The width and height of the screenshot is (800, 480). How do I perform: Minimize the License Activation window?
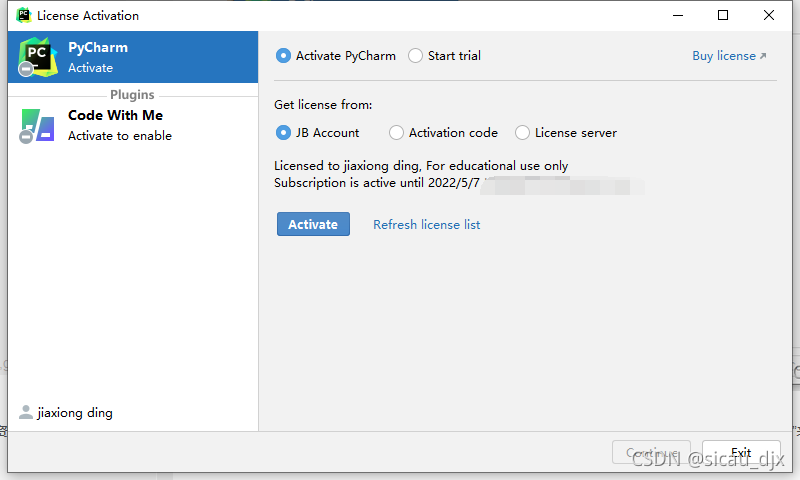click(678, 15)
